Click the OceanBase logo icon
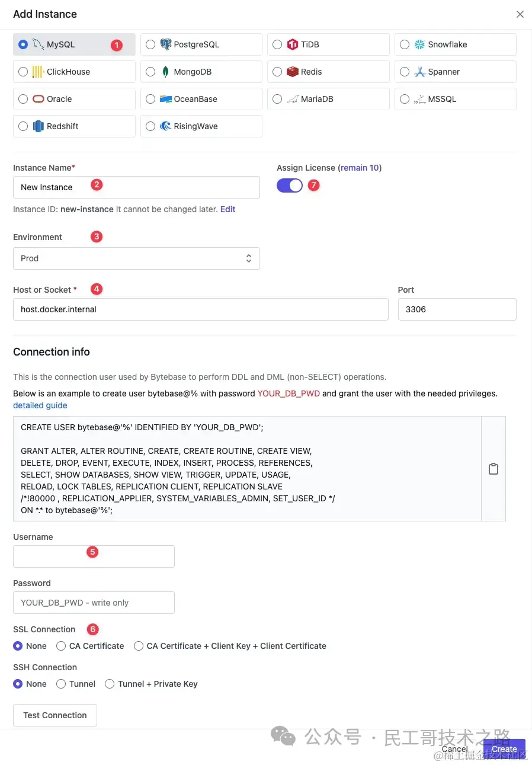 165,99
